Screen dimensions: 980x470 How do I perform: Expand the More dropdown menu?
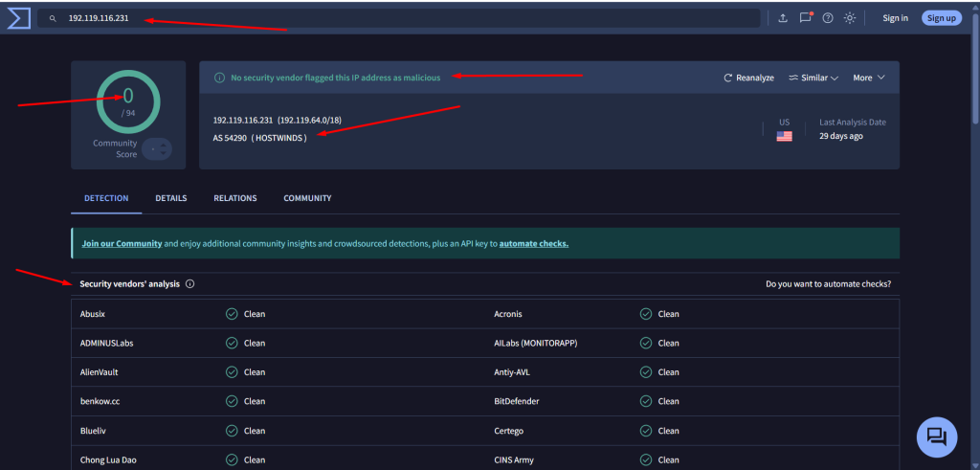point(869,78)
